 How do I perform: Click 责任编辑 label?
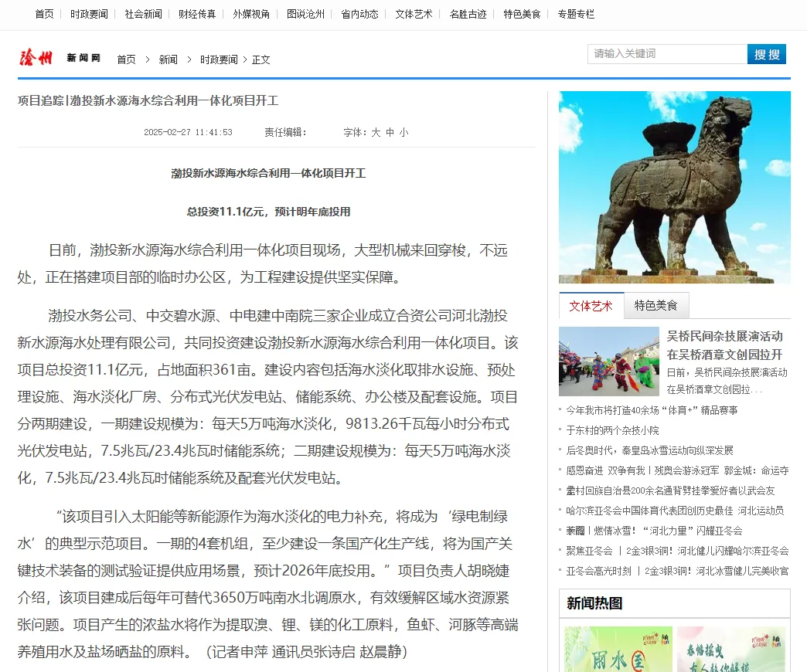pyautogui.click(x=286, y=133)
